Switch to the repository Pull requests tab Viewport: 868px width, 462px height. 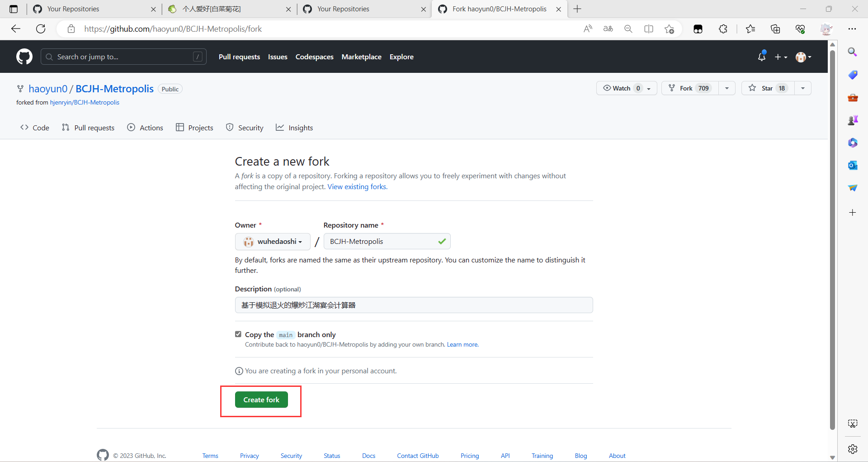point(88,128)
